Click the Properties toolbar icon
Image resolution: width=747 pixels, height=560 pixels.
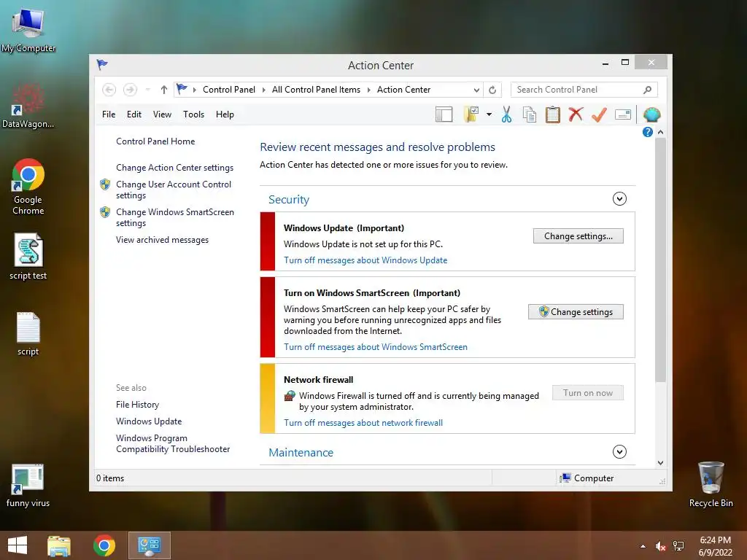point(623,114)
